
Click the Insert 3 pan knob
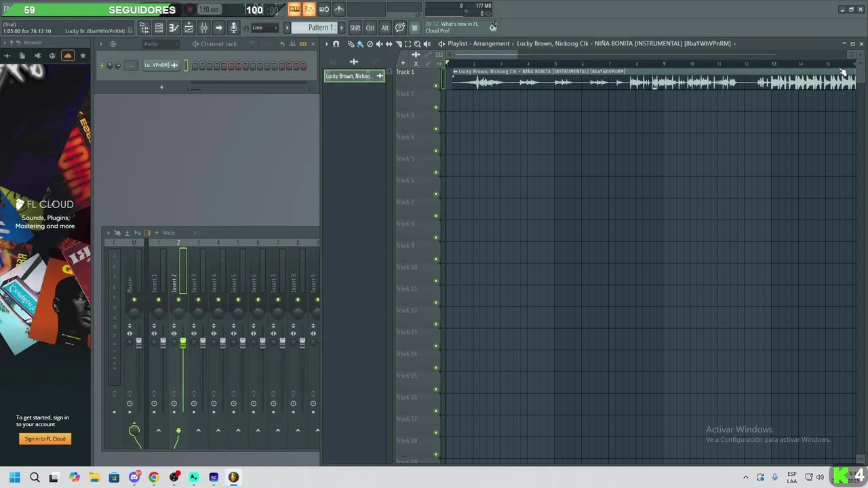coord(198,312)
